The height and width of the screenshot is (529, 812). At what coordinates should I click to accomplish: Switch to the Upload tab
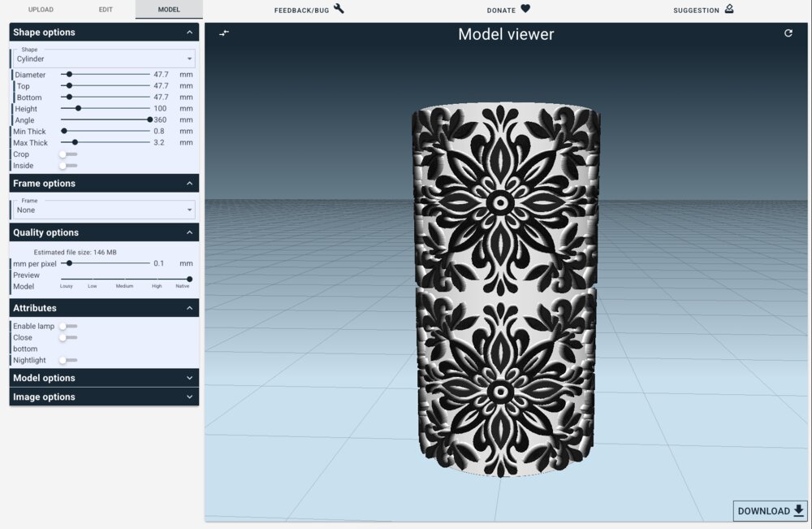click(41, 10)
